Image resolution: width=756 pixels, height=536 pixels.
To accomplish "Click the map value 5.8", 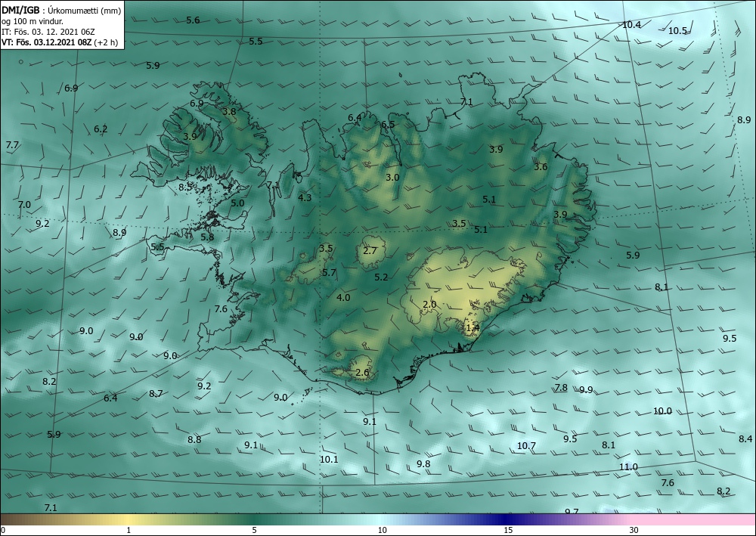I will point(207,237).
